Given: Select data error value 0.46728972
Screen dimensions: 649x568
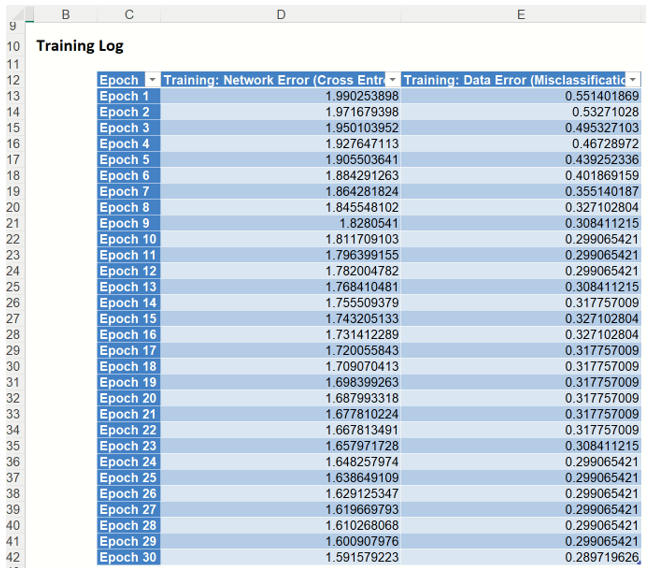Looking at the screenshot, I should pyautogui.click(x=521, y=144).
